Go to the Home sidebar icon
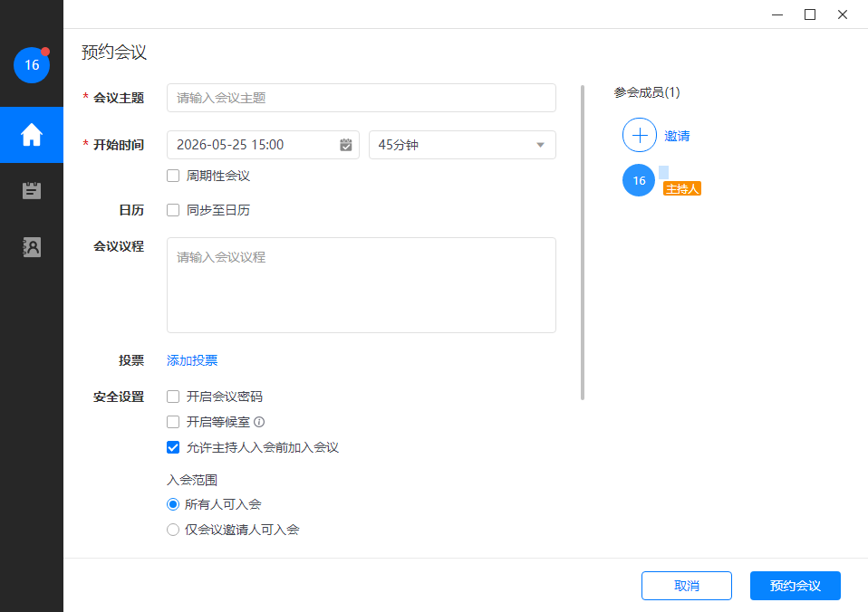Viewport: 868px width, 612px height. (32, 135)
